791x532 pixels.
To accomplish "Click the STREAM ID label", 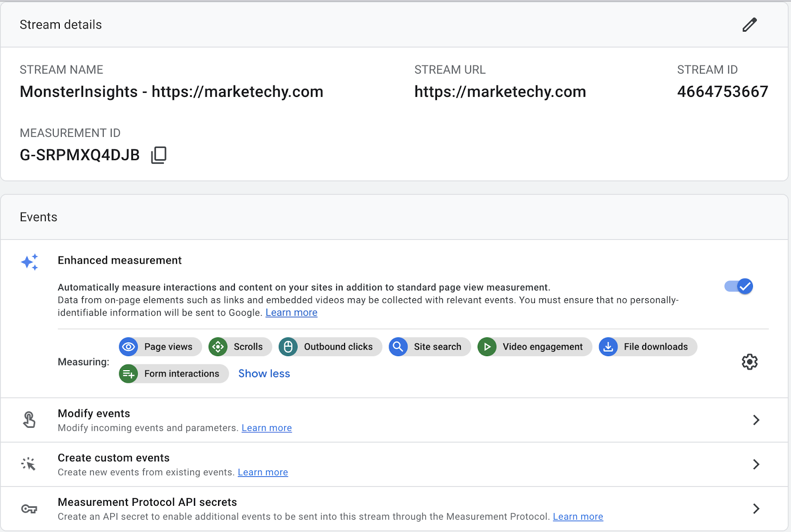I will click(x=707, y=70).
